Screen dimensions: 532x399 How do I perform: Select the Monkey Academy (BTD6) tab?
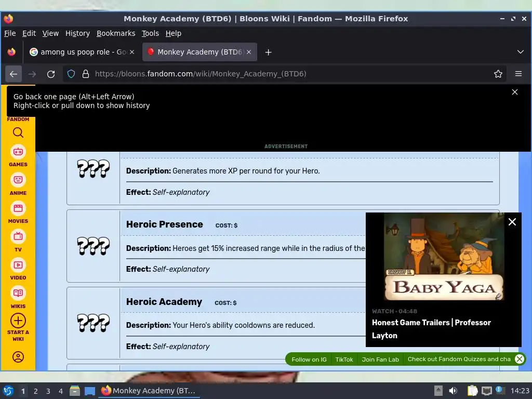coord(199,52)
